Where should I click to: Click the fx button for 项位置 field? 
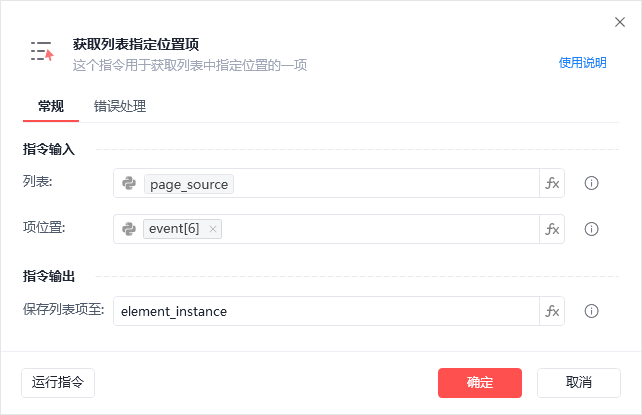[552, 229]
